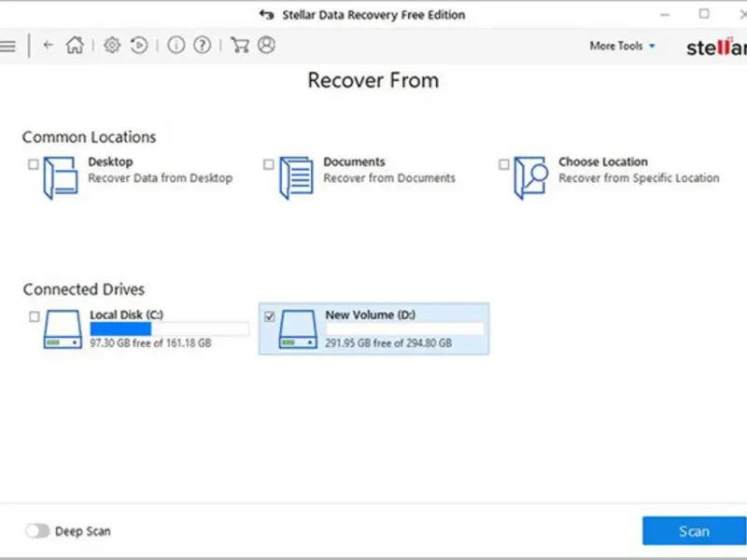The height and width of the screenshot is (560, 747).
Task: Click the 'Deep Scan' label
Action: [x=83, y=531]
